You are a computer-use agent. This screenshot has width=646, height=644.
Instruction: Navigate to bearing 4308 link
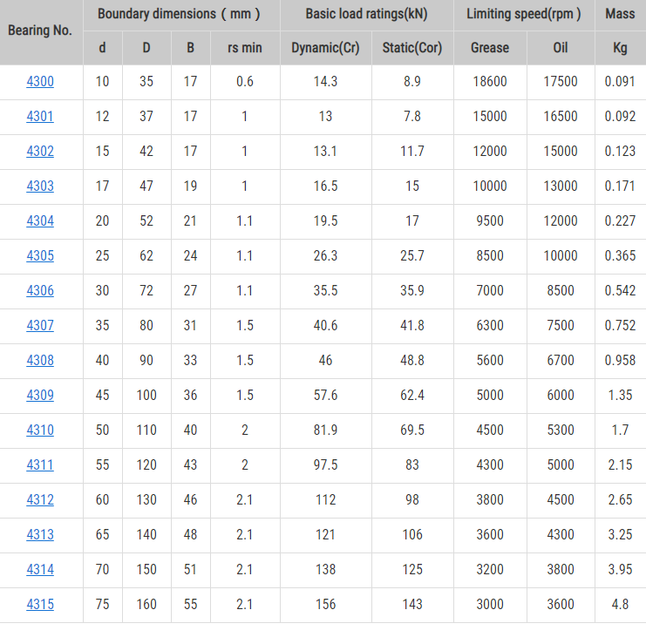pyautogui.click(x=40, y=361)
